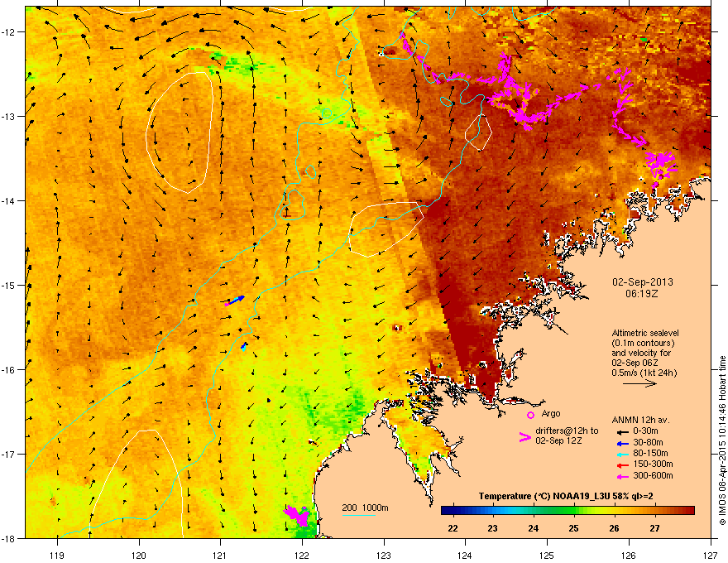Click the 'Altimetric sealevel' text
This screenshot has width=728, height=563.
[x=645, y=333]
